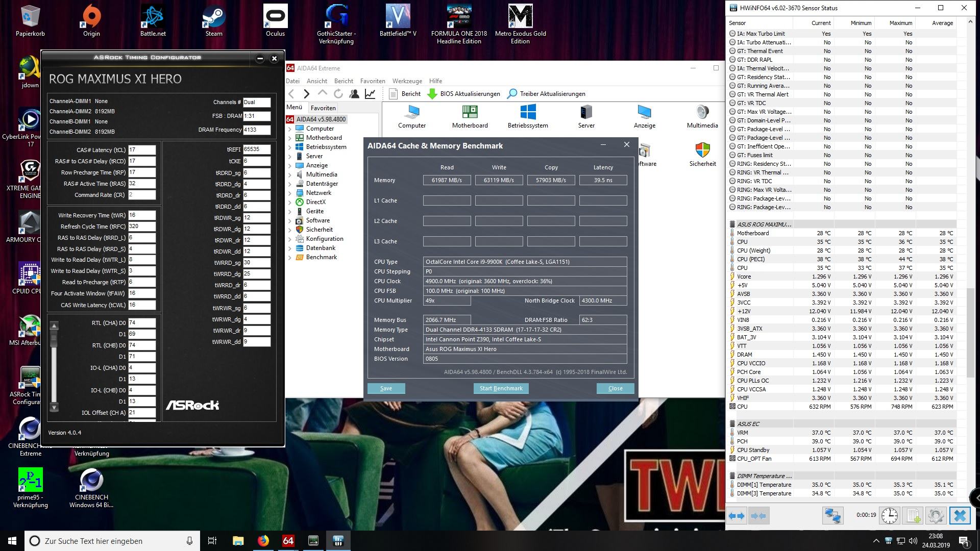The height and width of the screenshot is (551, 980).
Task: Click Maximum column header in HWiNFO
Action: click(x=901, y=23)
